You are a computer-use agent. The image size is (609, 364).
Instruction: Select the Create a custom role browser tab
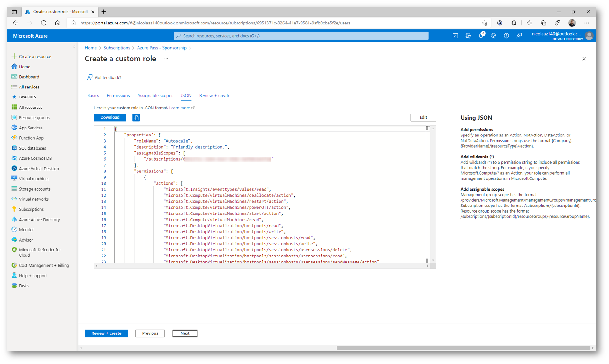(60, 12)
